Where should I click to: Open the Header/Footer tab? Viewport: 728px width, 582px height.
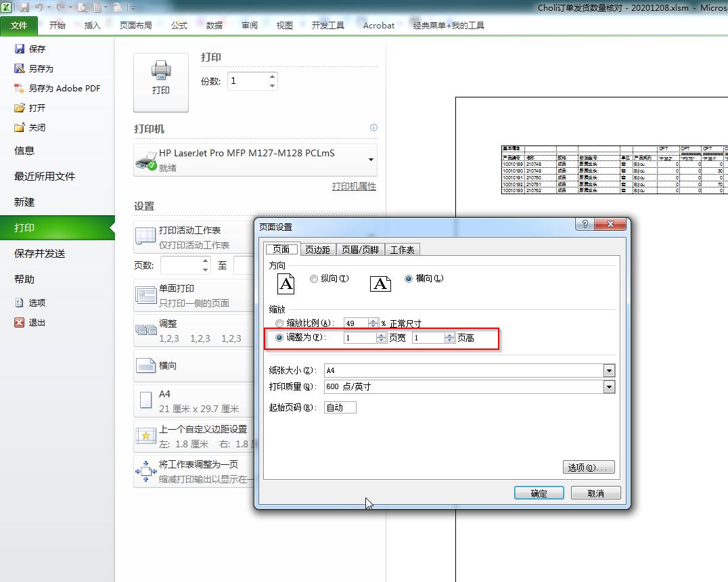[x=360, y=250]
